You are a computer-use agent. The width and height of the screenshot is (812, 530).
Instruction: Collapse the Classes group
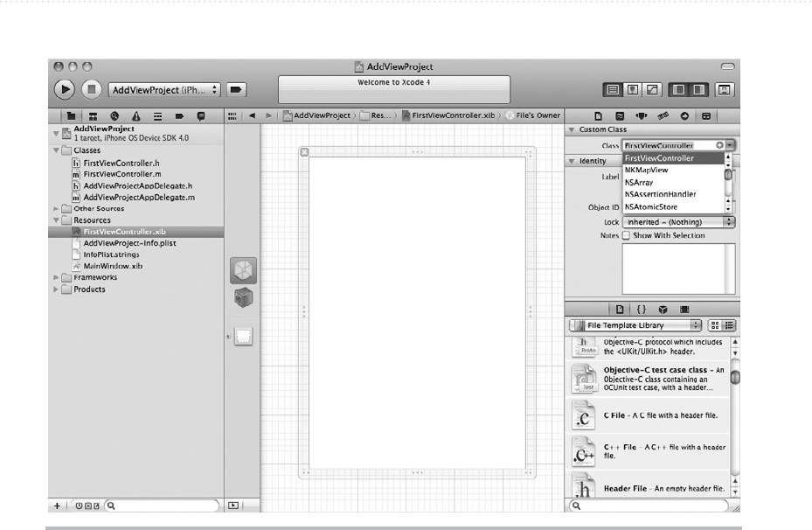[x=55, y=150]
